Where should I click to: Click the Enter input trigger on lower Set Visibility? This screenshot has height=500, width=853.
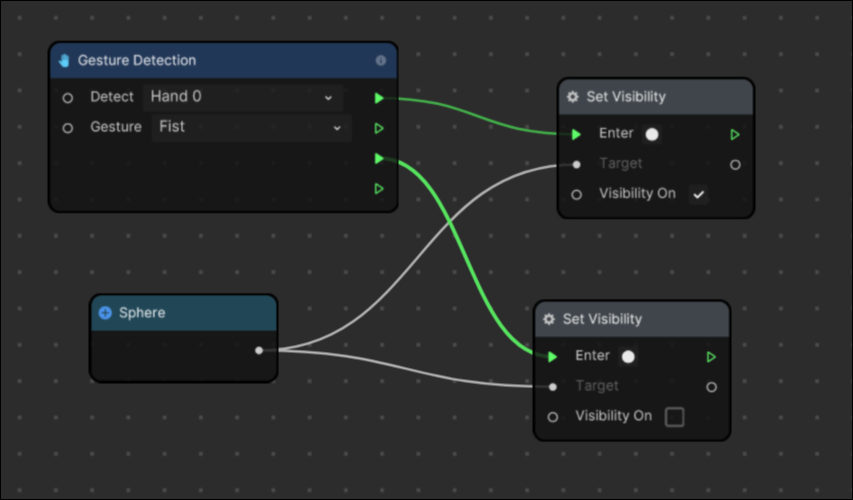[552, 357]
